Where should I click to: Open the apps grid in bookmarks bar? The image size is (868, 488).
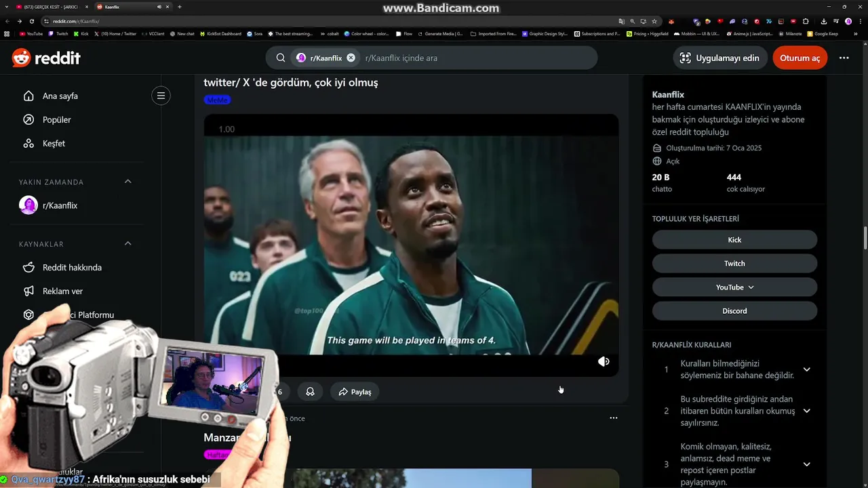point(7,33)
